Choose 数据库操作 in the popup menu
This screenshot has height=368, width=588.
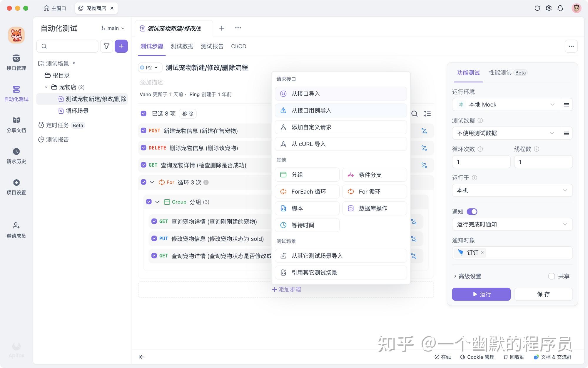tap(375, 208)
